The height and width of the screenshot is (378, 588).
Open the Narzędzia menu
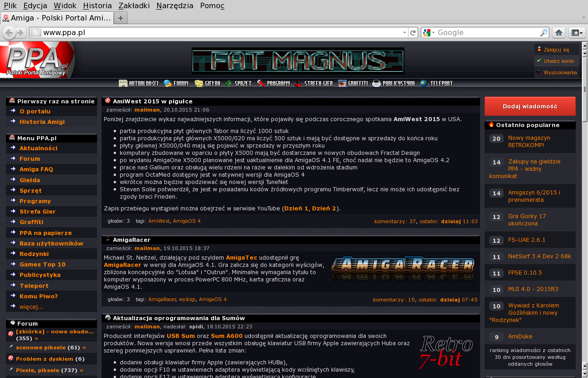coord(175,6)
